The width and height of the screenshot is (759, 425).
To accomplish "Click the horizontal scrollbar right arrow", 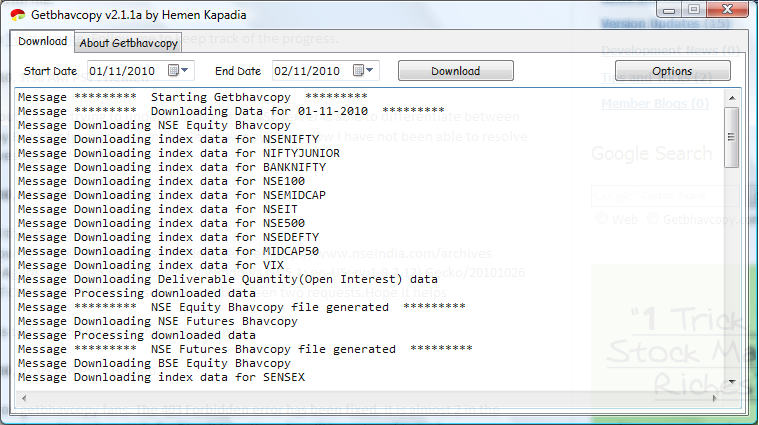I will click(714, 398).
